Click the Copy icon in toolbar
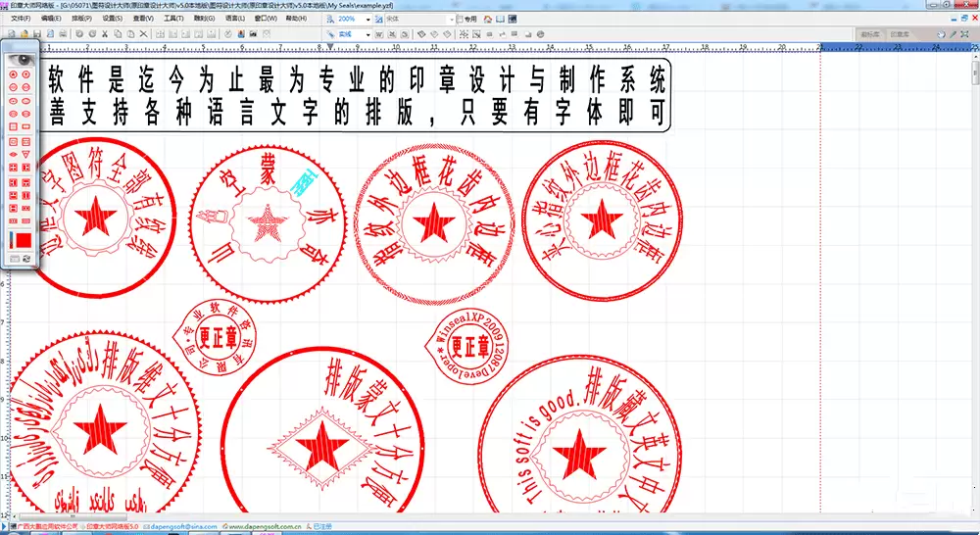980x535 pixels. click(x=118, y=33)
